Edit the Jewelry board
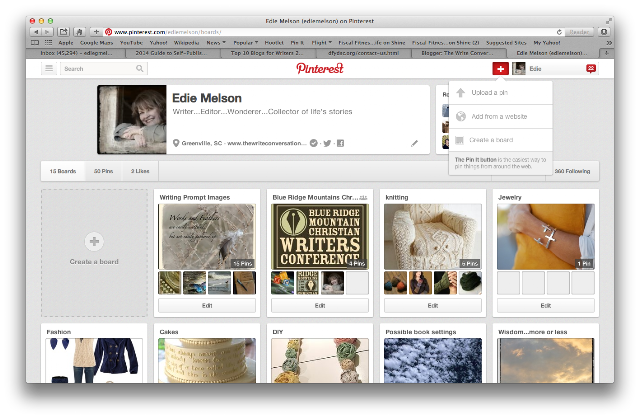The height and width of the screenshot is (419, 640). (546, 306)
